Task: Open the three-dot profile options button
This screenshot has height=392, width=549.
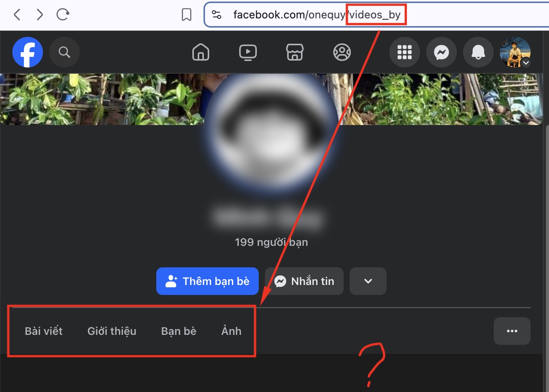Action: (x=512, y=331)
